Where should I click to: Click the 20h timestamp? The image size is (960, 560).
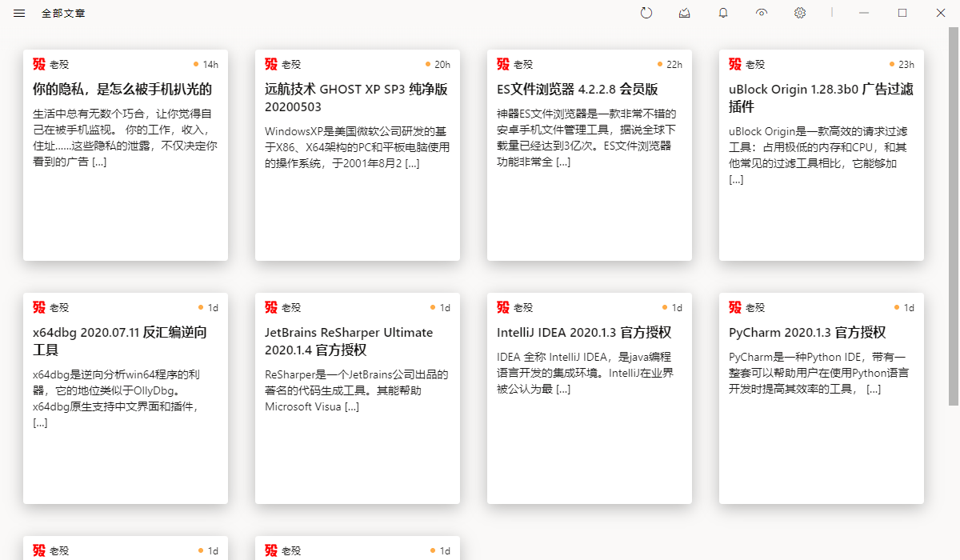(442, 64)
